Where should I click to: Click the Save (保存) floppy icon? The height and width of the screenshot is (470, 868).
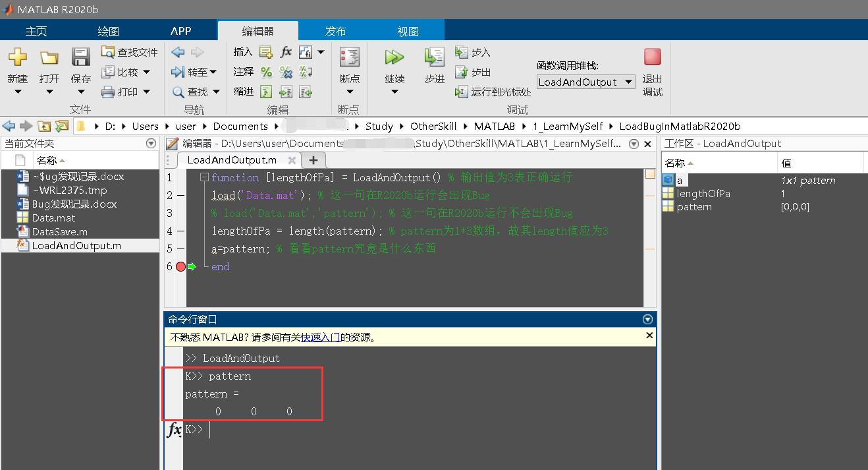pos(80,57)
